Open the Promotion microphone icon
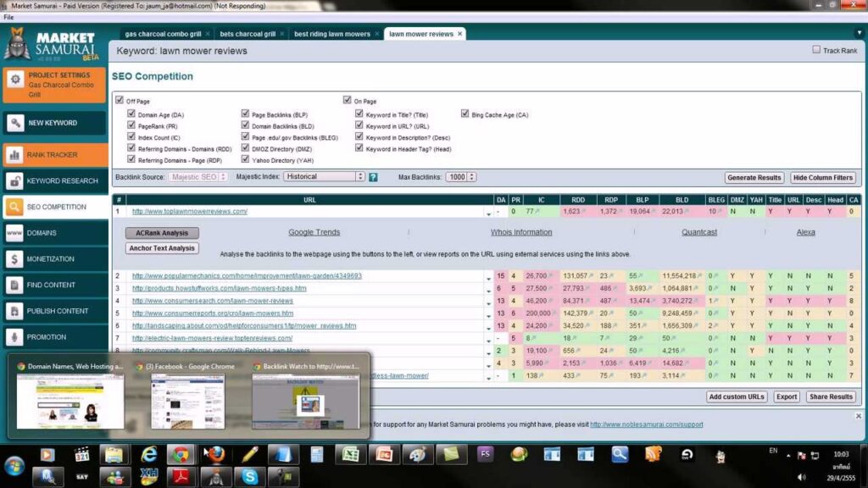The image size is (868, 488). 14,337
